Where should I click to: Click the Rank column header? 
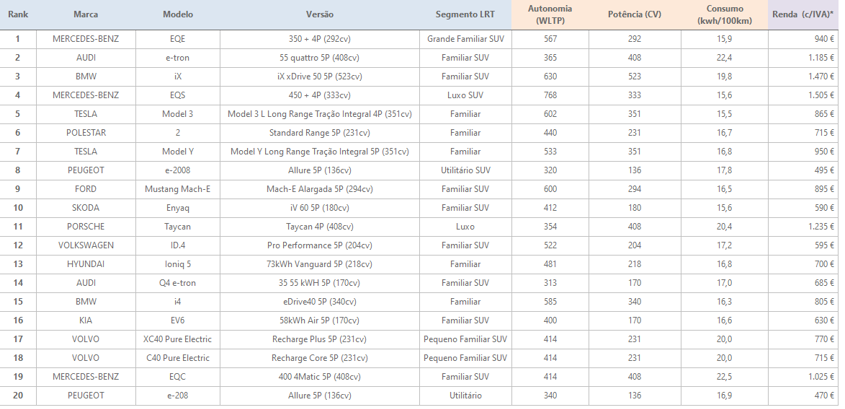tap(18, 15)
